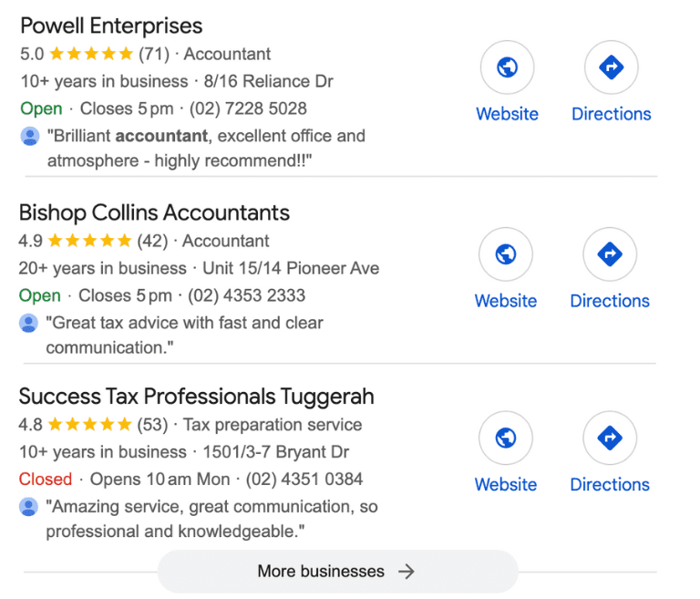This screenshot has height=599, width=700.
Task: Open Success Tax Professionals website globe icon
Action: (506, 438)
